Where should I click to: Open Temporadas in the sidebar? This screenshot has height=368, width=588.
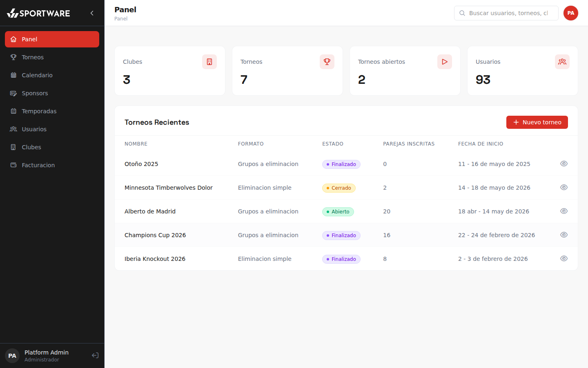(x=52, y=111)
